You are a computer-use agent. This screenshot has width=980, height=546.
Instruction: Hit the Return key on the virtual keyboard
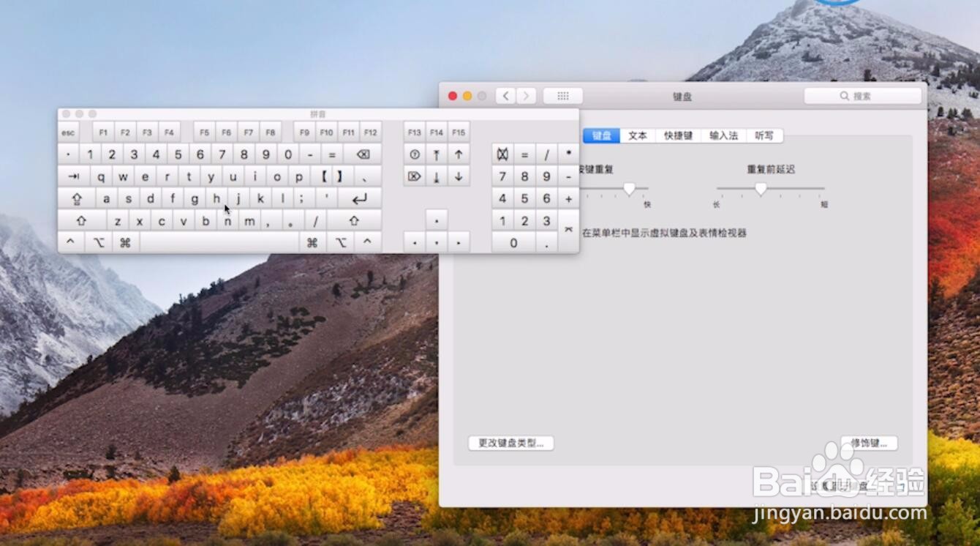click(x=359, y=198)
